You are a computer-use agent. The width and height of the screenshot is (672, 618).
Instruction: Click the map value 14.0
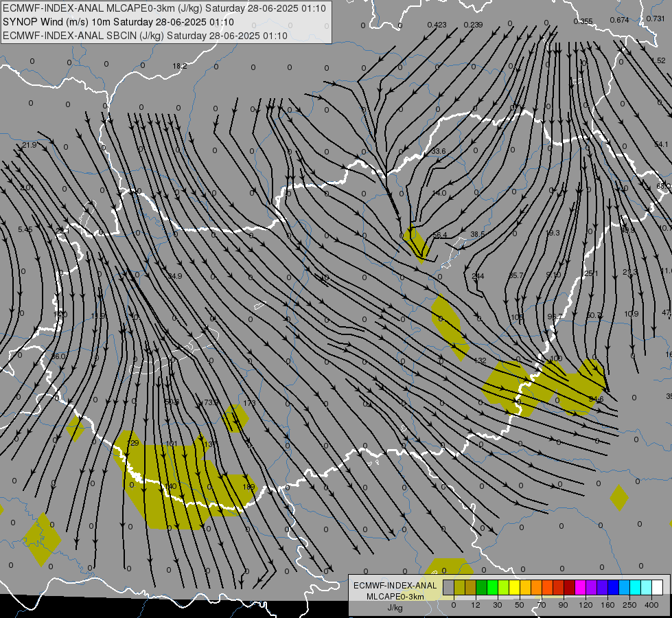point(439,193)
